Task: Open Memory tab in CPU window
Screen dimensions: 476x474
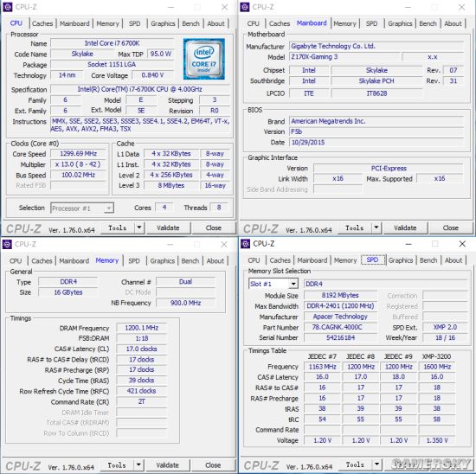Action: pyautogui.click(x=108, y=23)
